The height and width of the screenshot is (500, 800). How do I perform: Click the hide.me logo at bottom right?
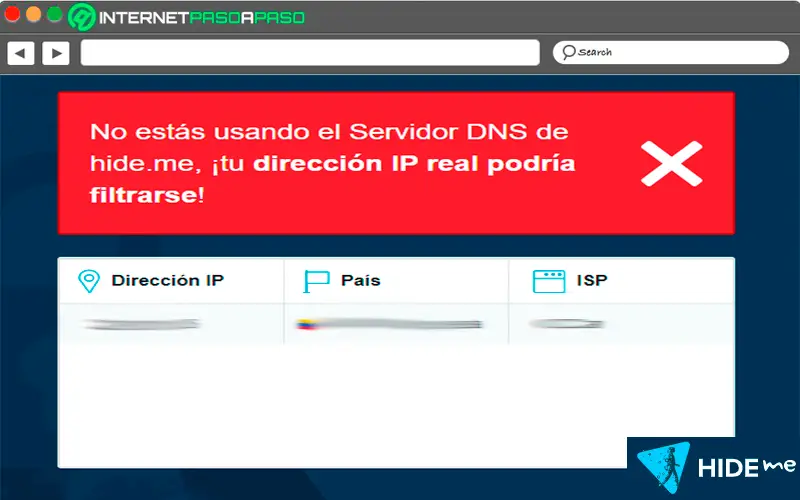[x=715, y=466]
